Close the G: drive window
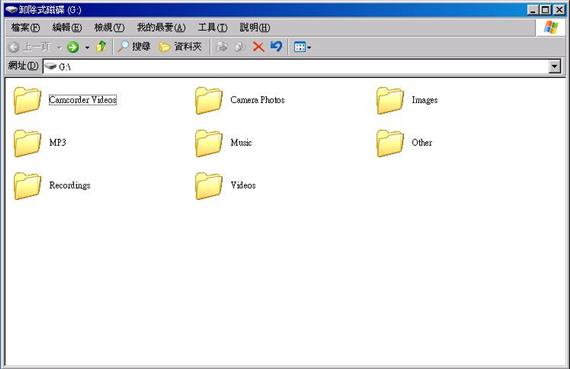 [559, 10]
